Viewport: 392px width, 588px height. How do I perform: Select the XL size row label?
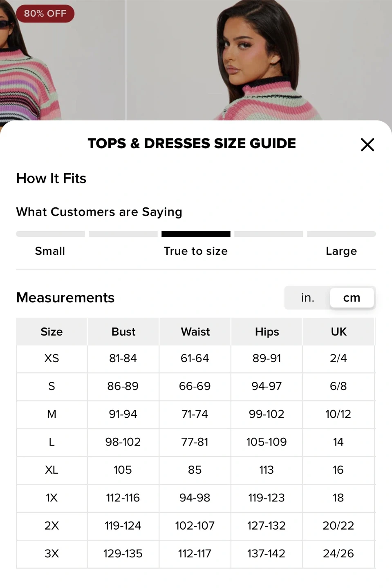(52, 470)
